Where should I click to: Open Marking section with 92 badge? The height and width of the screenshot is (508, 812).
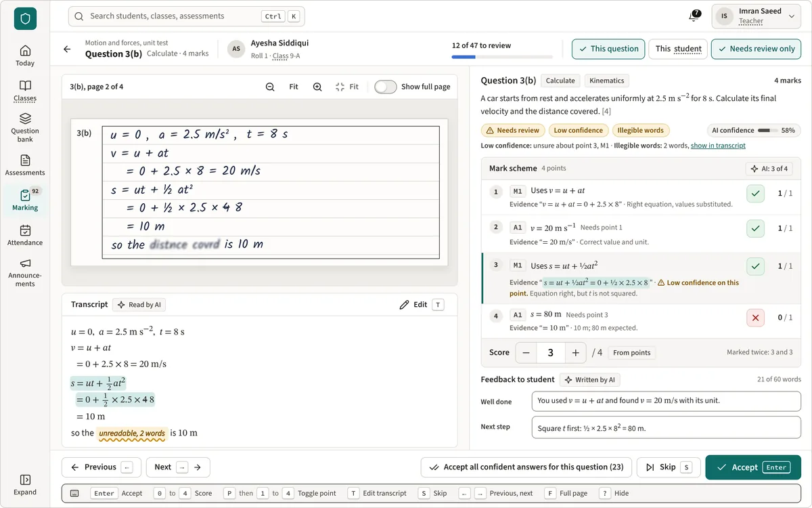click(x=25, y=200)
